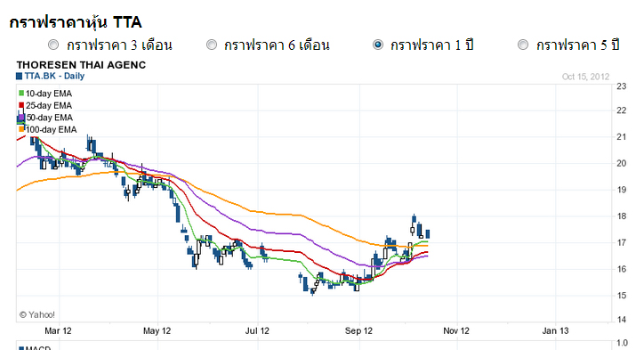Viewport: 644px width, 350px height.
Task: Click the 22 price axis value
Action: click(x=622, y=110)
